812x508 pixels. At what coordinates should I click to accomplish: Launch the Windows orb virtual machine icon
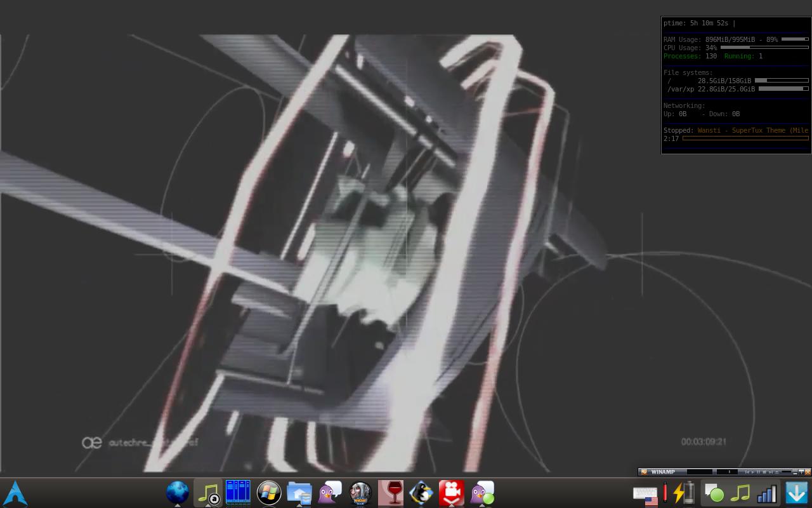pyautogui.click(x=269, y=493)
